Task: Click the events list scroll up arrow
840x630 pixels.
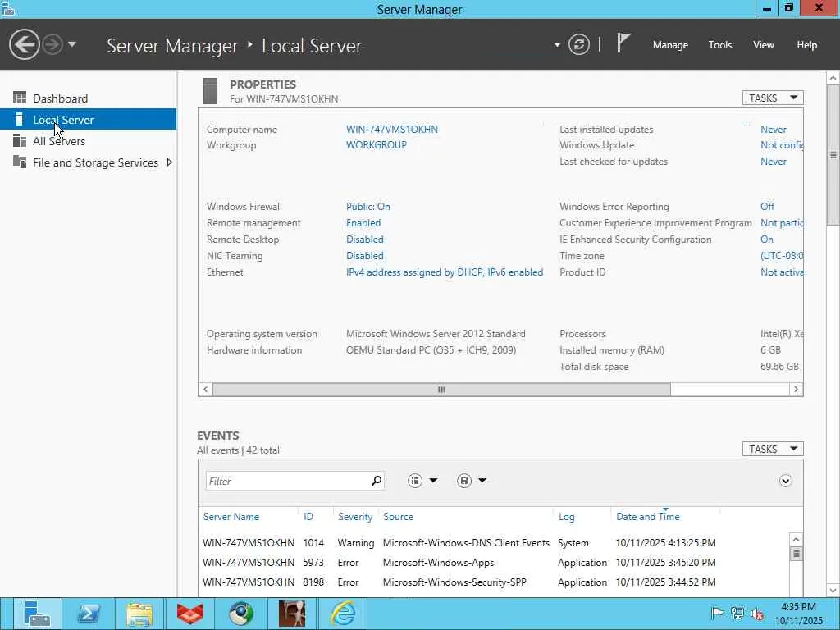Action: click(796, 540)
